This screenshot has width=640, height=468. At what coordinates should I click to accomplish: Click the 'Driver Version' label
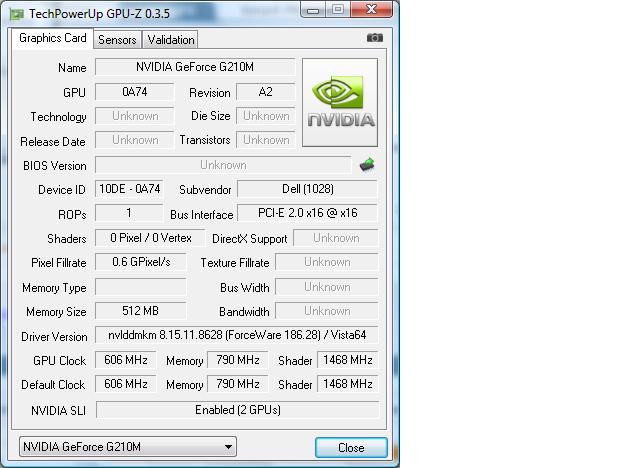click(x=54, y=337)
